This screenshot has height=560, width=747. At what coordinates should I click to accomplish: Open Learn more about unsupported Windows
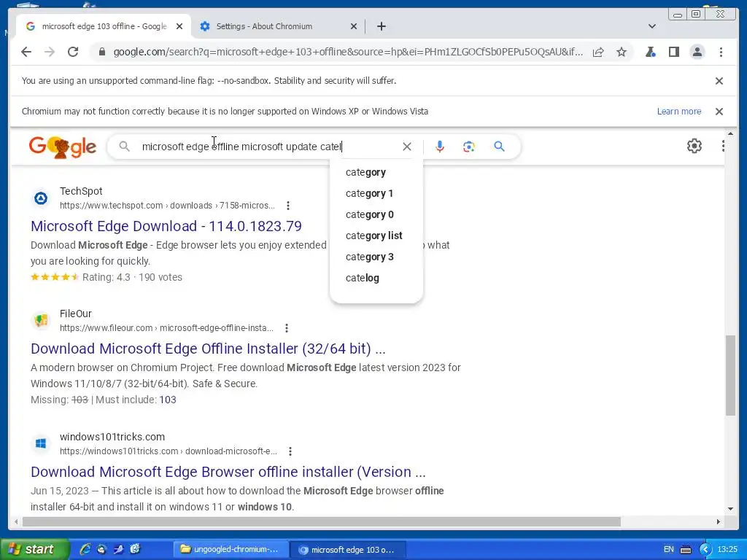click(x=679, y=112)
